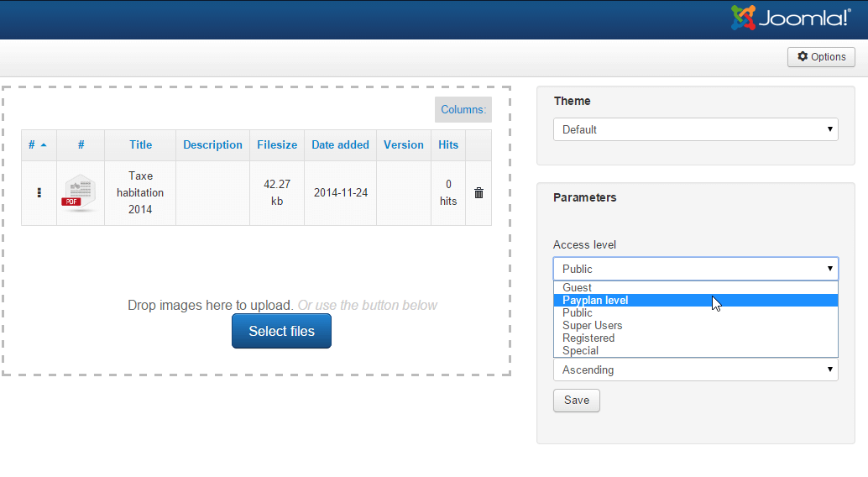Choose Super Users from Access level list
The width and height of the screenshot is (868, 477).
pyautogui.click(x=696, y=326)
